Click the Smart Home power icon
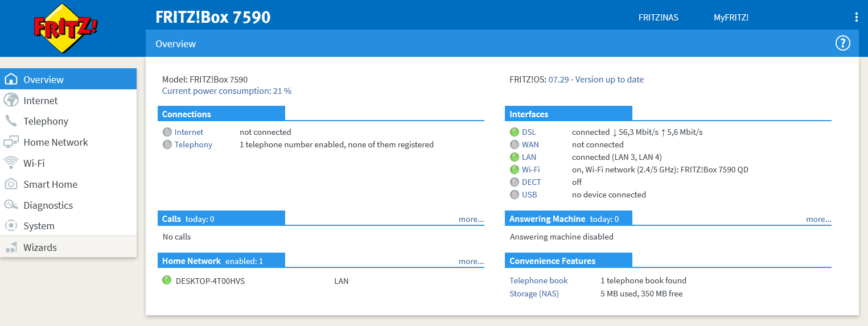Image resolution: width=868 pixels, height=326 pixels. pyautogui.click(x=11, y=184)
